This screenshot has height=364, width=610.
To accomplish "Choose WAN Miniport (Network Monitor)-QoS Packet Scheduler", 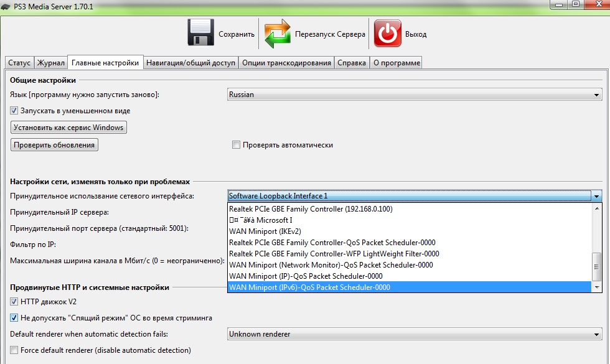I will pos(410,265).
